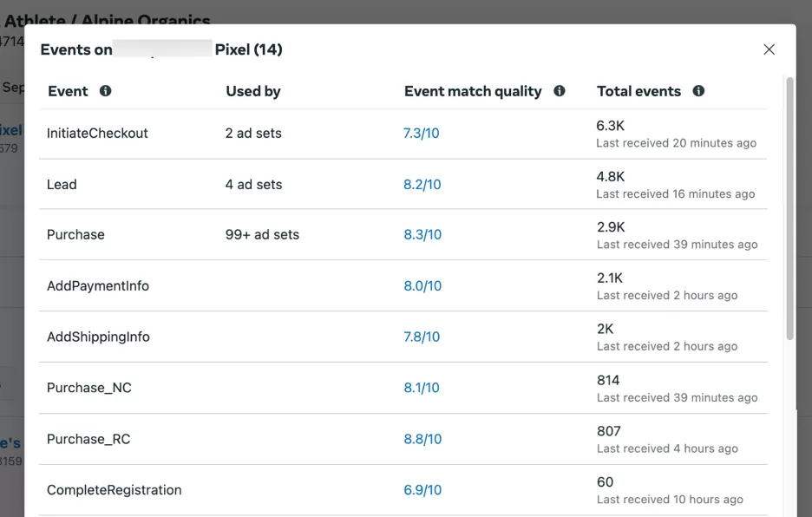Click the Purchase 8.3/10 quality score
This screenshot has width=812, height=517.
(422, 235)
